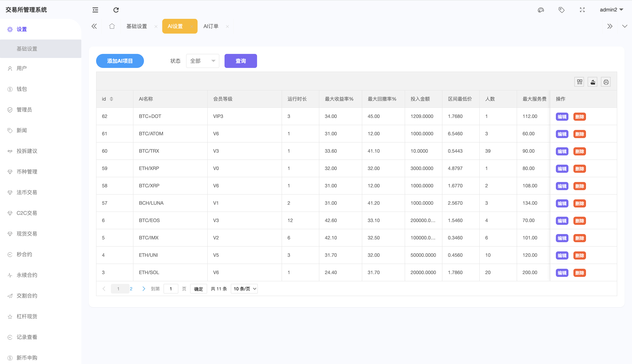Delete the BTC/EOS row
Screen dimensions: 632x364
coord(580,221)
